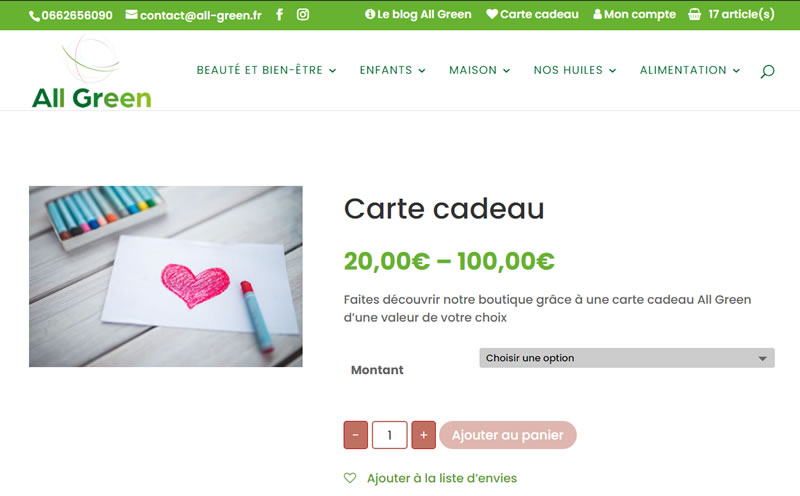
Task: Click the phone number 0662656090
Action: (x=71, y=15)
